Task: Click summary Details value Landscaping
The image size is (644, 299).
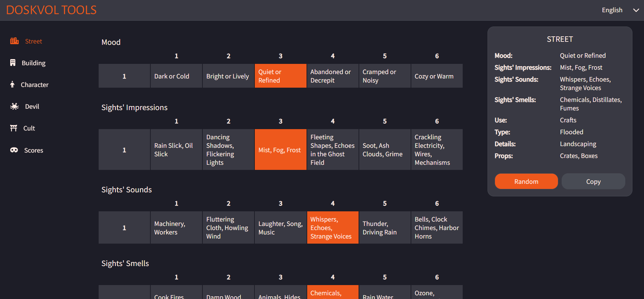Action: point(578,144)
